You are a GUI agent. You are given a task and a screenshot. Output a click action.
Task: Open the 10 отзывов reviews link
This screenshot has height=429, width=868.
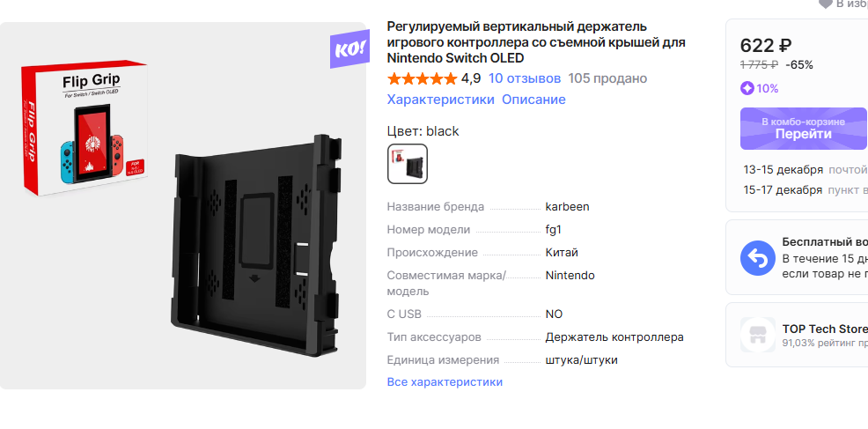(x=525, y=78)
